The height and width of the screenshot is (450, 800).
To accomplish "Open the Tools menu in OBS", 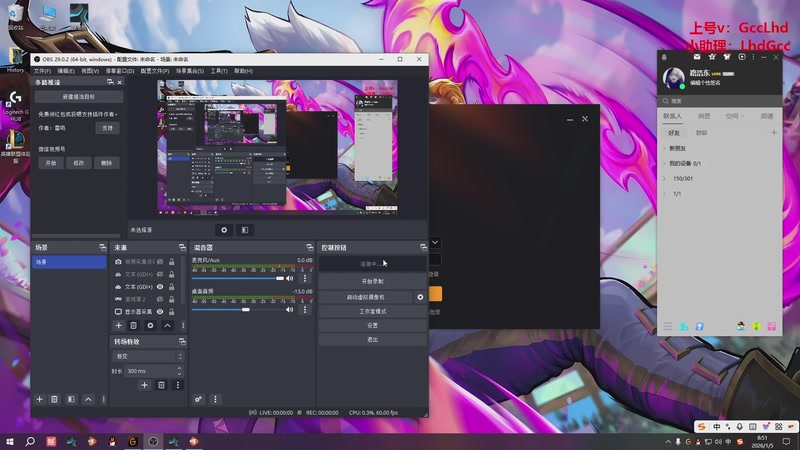I will tap(219, 71).
